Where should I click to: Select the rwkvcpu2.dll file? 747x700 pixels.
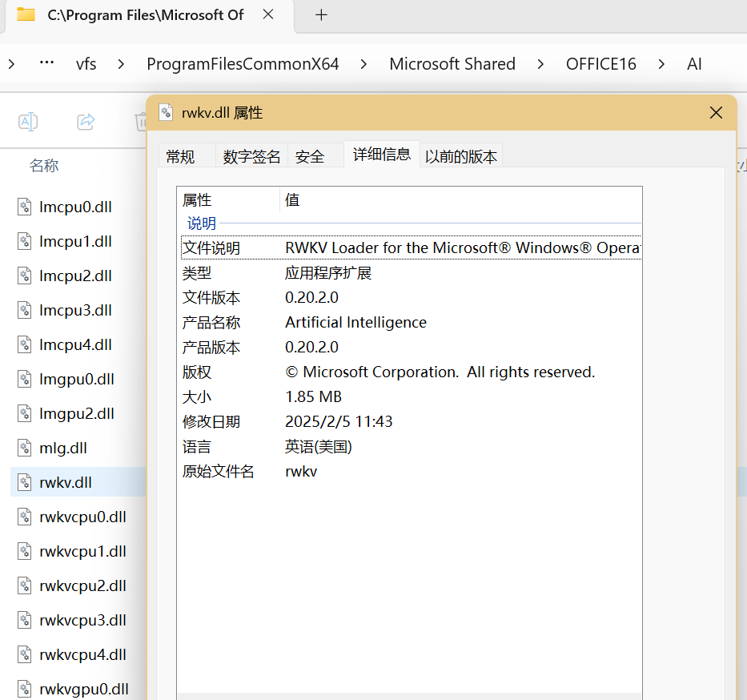(82, 585)
